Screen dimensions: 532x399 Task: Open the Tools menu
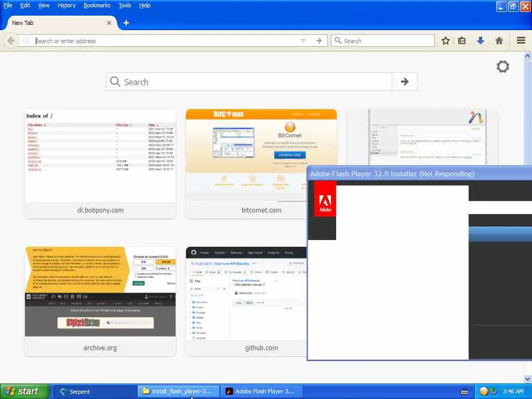125,5
